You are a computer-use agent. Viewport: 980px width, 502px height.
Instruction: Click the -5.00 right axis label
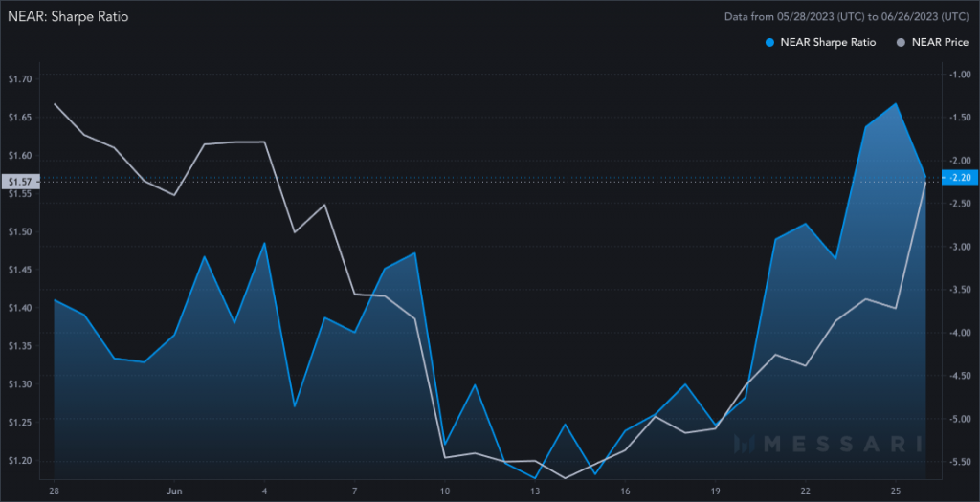click(x=959, y=419)
